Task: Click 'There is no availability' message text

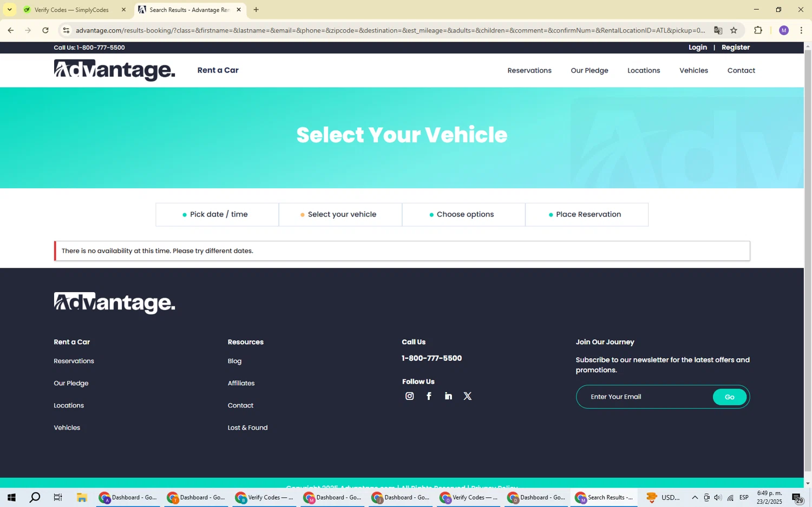Action: (x=157, y=251)
